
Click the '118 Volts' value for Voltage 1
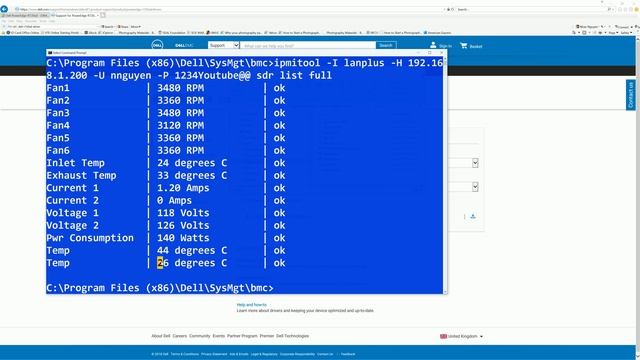183,213
